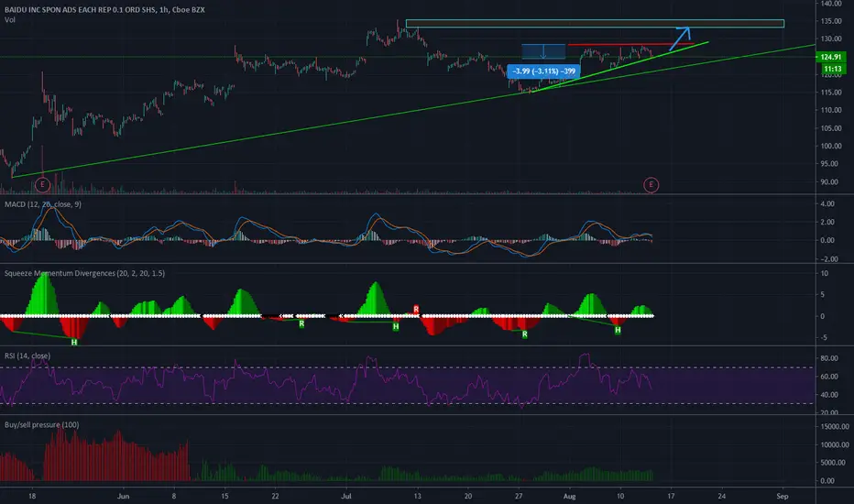The image size is (854, 504).
Task: Click the 115.00 price axis label
Action: click(830, 92)
